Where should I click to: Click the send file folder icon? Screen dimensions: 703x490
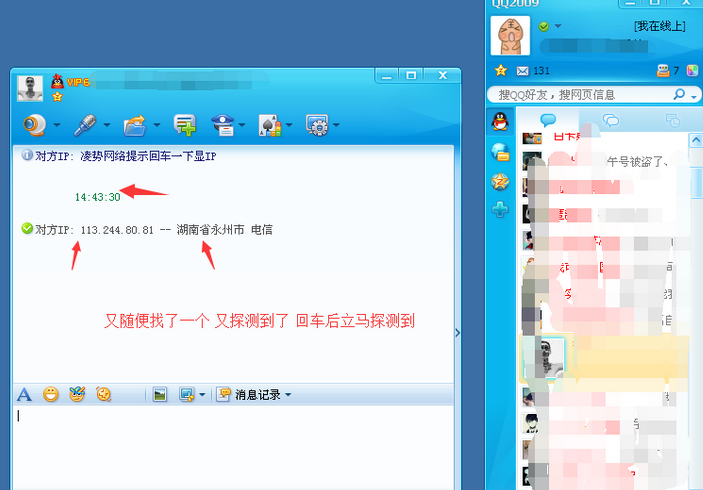coord(135,125)
